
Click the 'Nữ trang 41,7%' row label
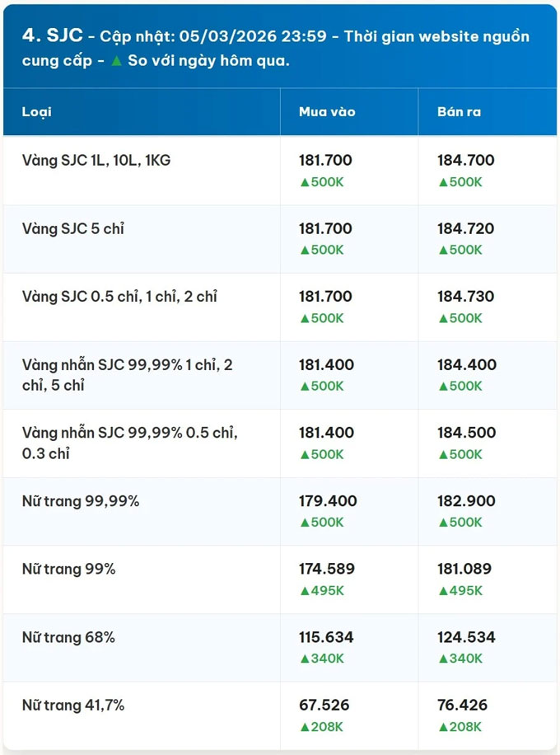(73, 705)
